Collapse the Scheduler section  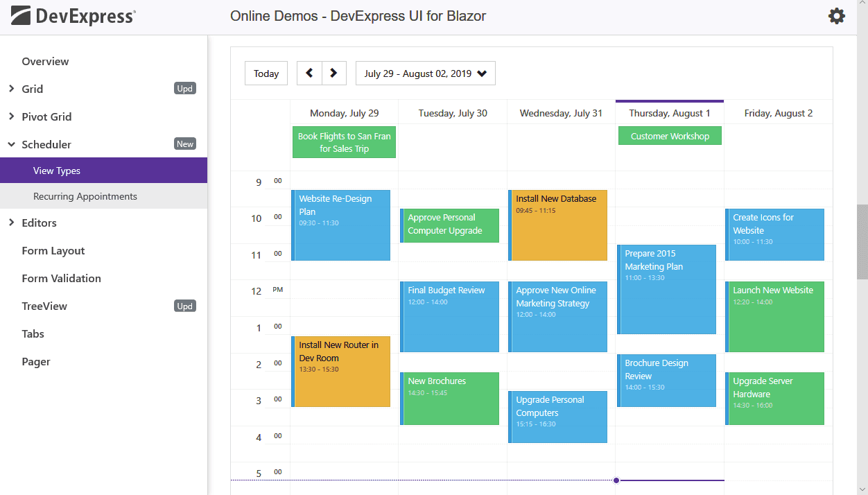[11, 144]
